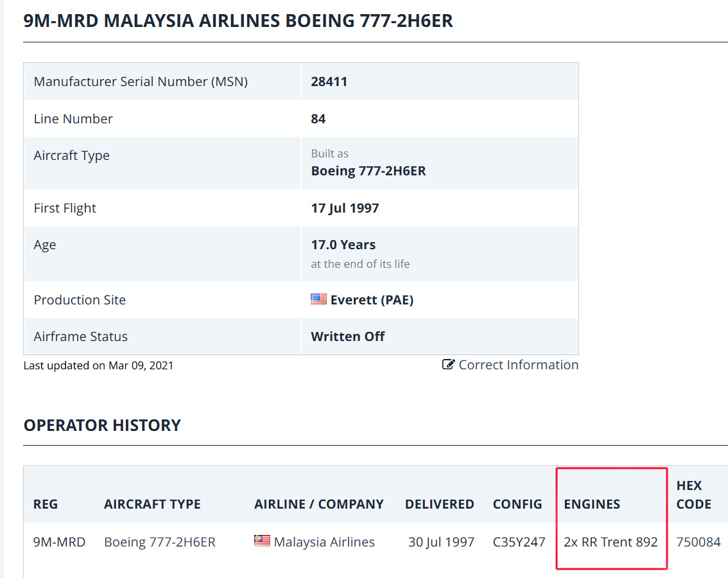Viewport: 728px width, 578px height.
Task: Click the DELIVERED column header
Action: [439, 504]
